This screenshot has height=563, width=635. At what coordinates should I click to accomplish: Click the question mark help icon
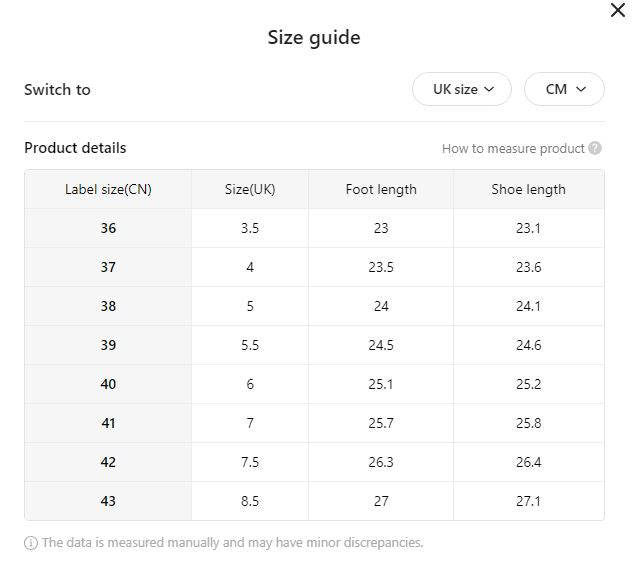coord(595,148)
